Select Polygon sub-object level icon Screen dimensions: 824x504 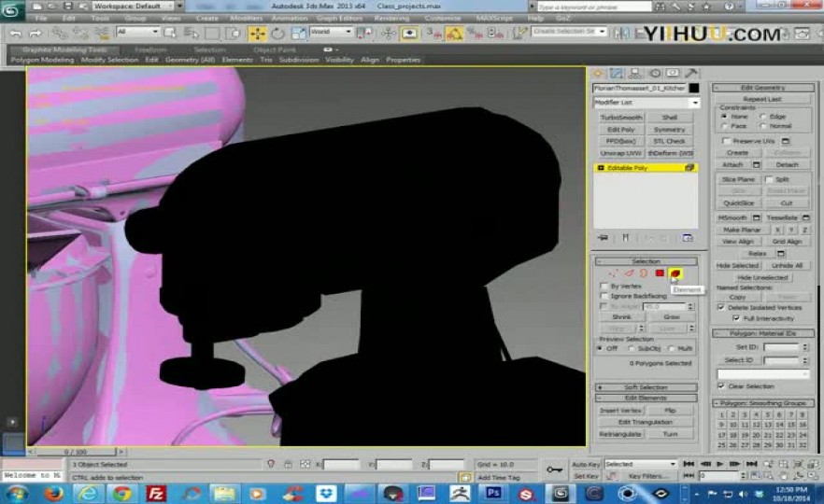coord(660,273)
